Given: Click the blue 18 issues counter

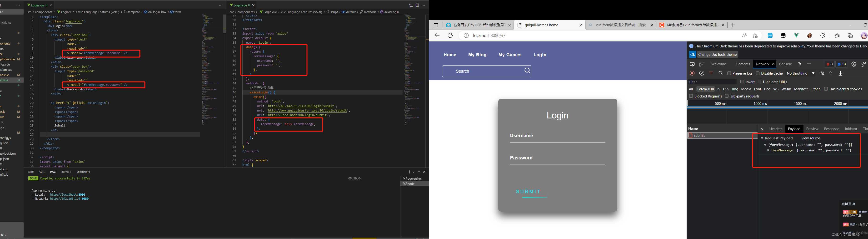Looking at the screenshot, I should (842, 64).
